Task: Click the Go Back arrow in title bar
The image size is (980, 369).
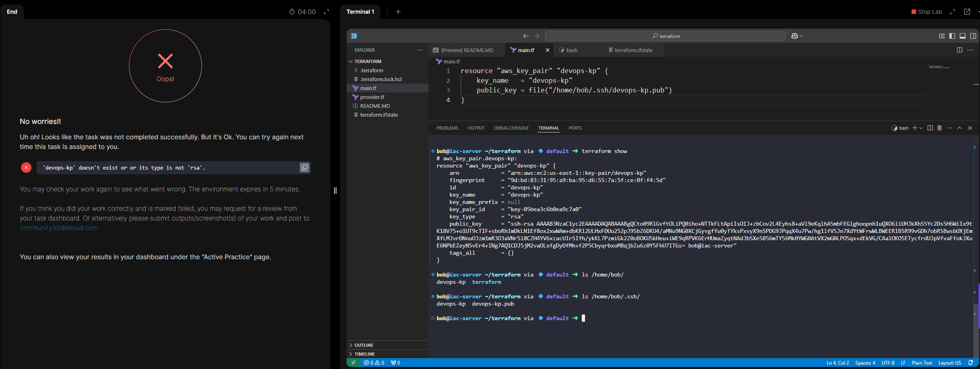Action: point(525,36)
